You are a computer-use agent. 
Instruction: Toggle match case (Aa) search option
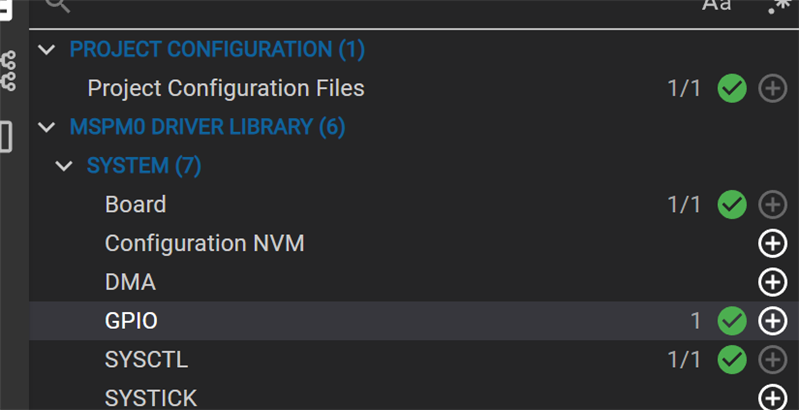click(716, 6)
